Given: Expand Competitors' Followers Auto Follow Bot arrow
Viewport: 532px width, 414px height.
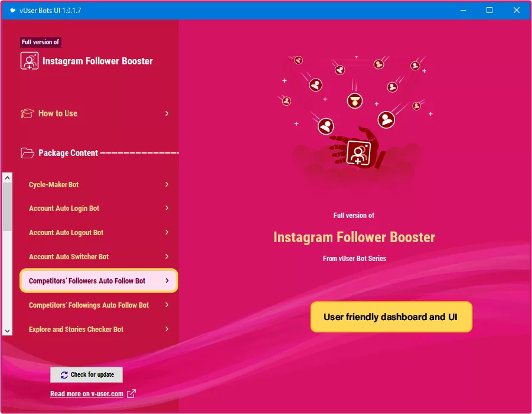Looking at the screenshot, I should [x=167, y=281].
